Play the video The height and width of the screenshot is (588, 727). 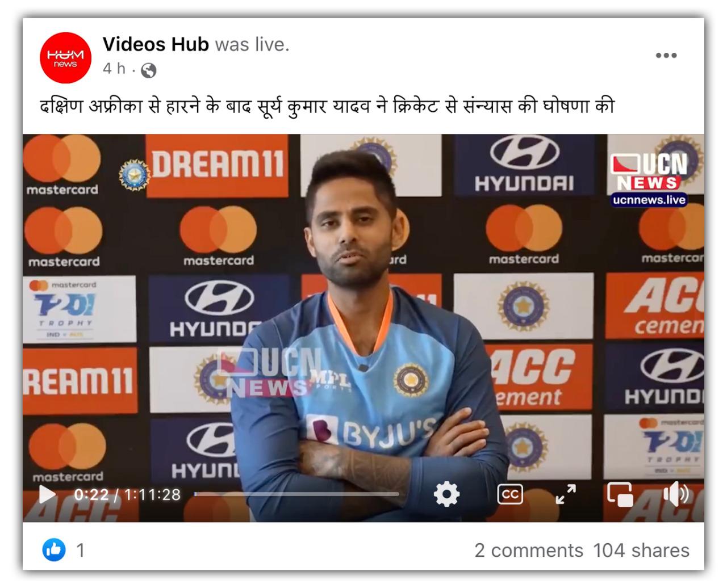[x=47, y=494]
